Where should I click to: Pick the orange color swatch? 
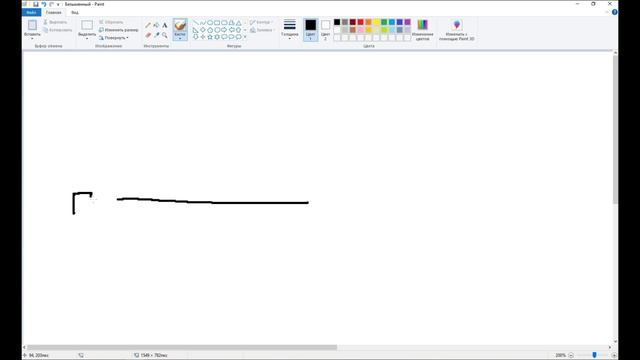pyautogui.click(x=368, y=22)
